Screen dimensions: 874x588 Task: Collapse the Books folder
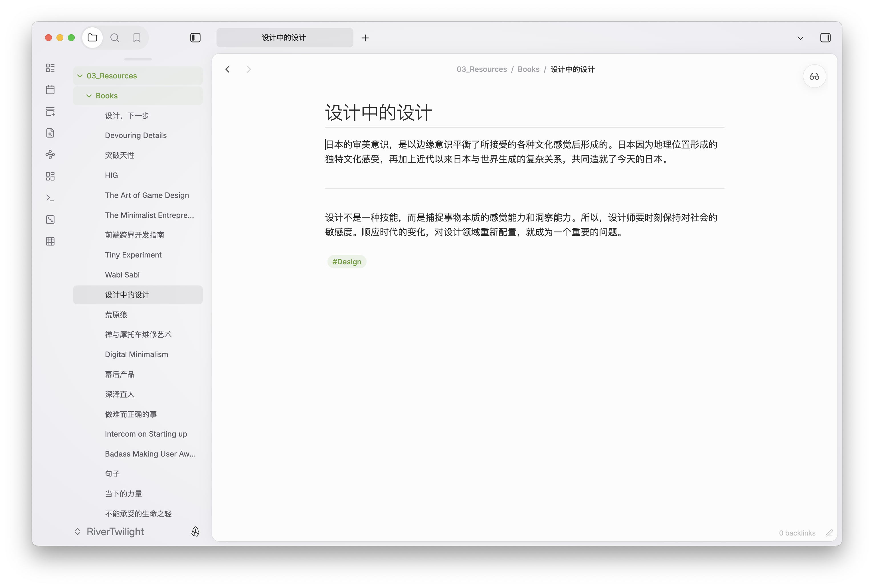(89, 96)
